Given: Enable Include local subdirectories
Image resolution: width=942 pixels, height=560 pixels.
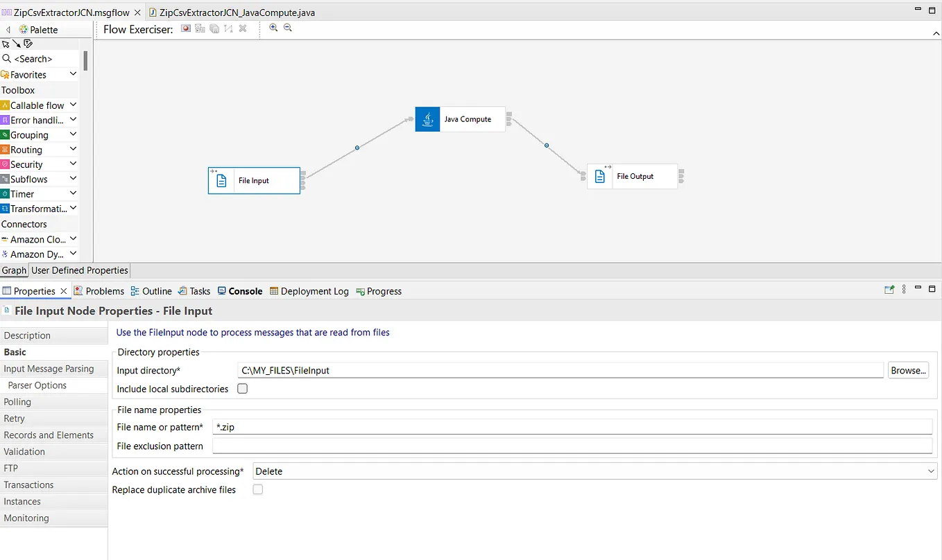Looking at the screenshot, I should pos(242,389).
